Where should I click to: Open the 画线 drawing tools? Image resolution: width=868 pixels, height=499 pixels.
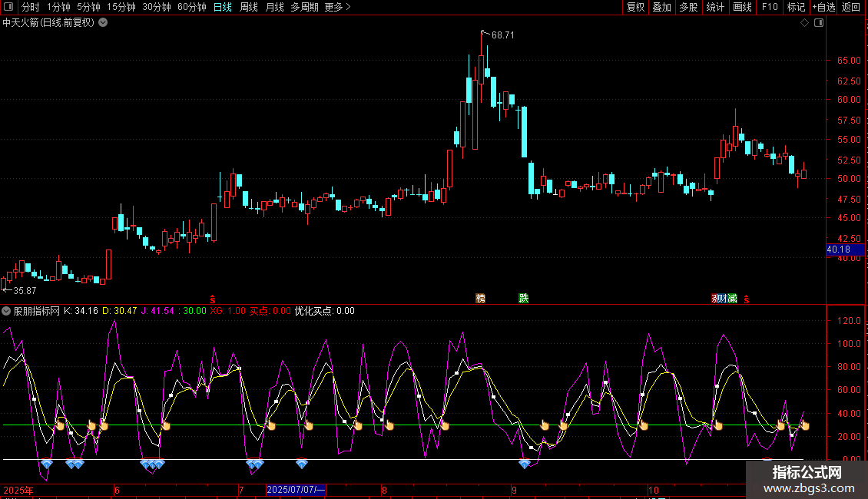(x=742, y=8)
